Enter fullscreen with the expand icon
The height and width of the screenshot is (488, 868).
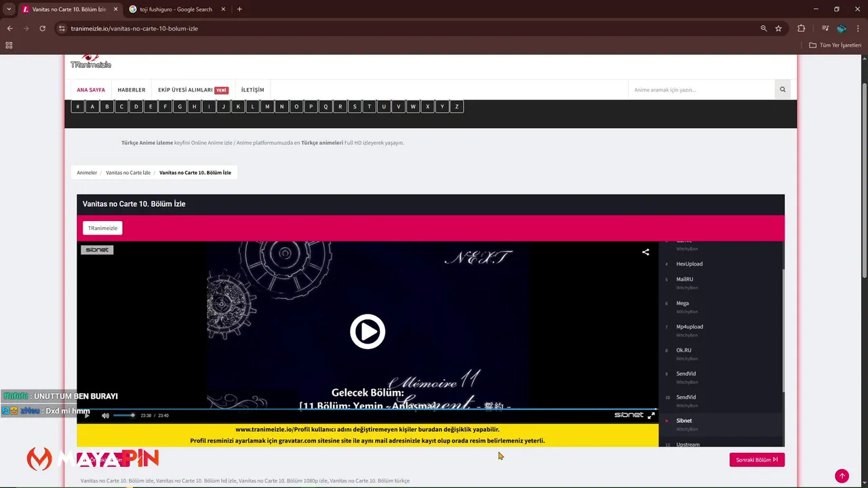[651, 415]
